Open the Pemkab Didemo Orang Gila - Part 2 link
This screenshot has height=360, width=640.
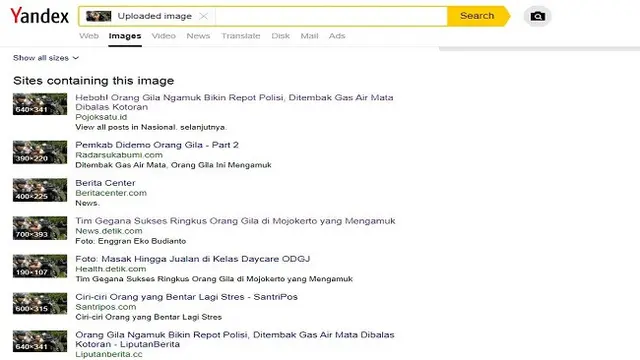point(157,145)
